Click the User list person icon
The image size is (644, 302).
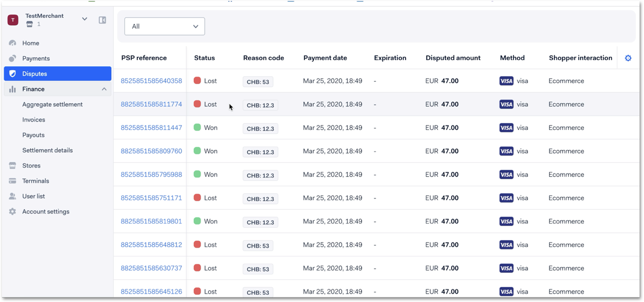[x=13, y=196]
